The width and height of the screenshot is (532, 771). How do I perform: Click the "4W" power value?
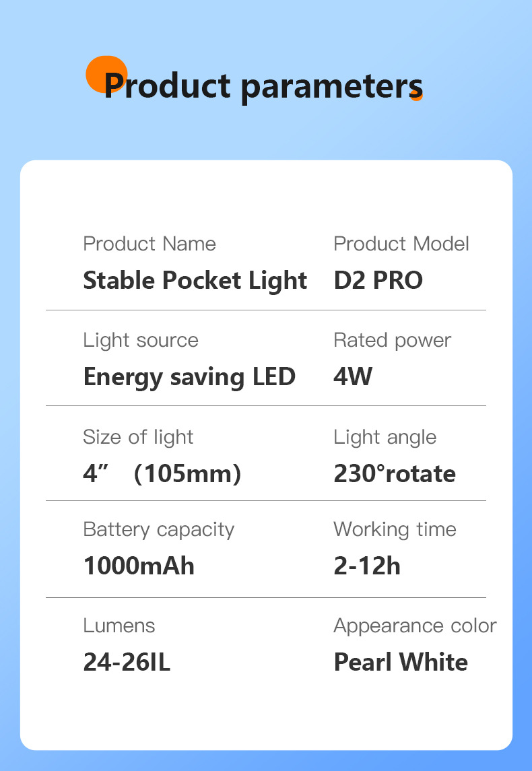pos(353,377)
